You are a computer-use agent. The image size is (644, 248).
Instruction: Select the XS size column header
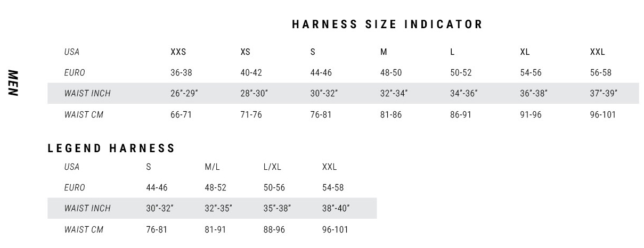[246, 52]
